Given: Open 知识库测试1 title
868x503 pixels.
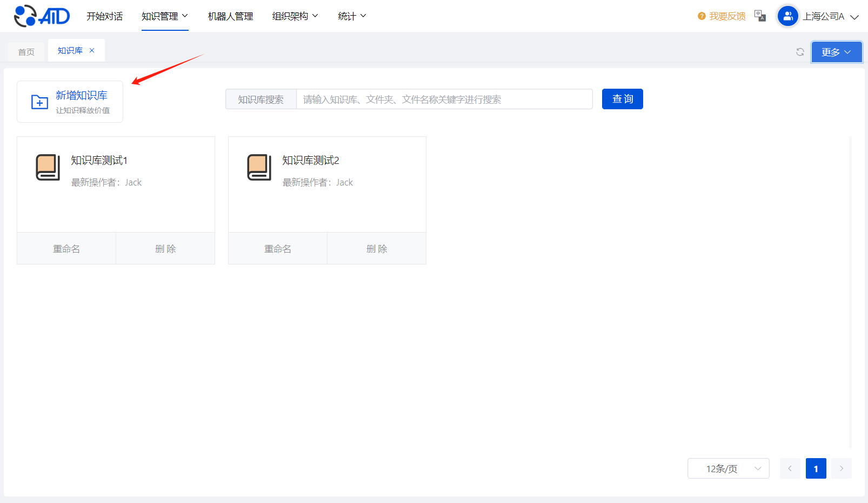Looking at the screenshot, I should coord(99,160).
